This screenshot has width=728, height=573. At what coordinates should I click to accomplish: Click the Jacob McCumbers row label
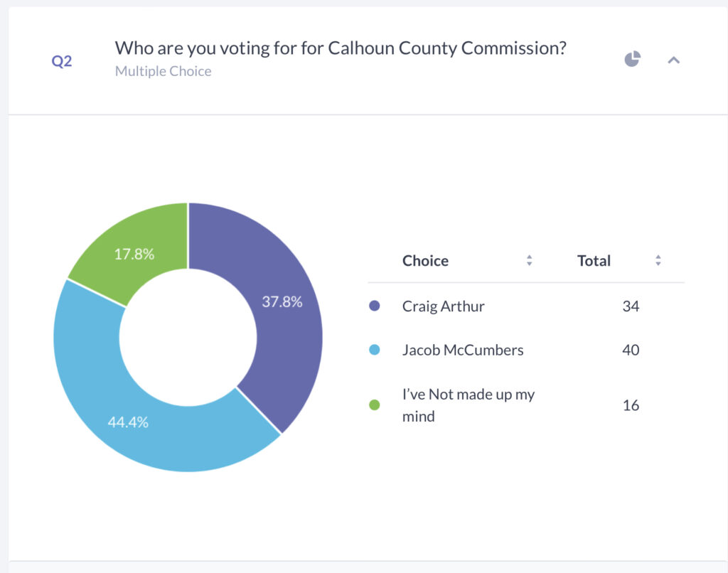pos(462,350)
